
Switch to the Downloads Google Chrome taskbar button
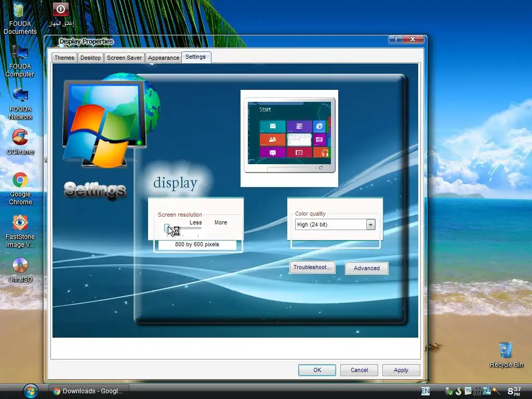coord(88,391)
